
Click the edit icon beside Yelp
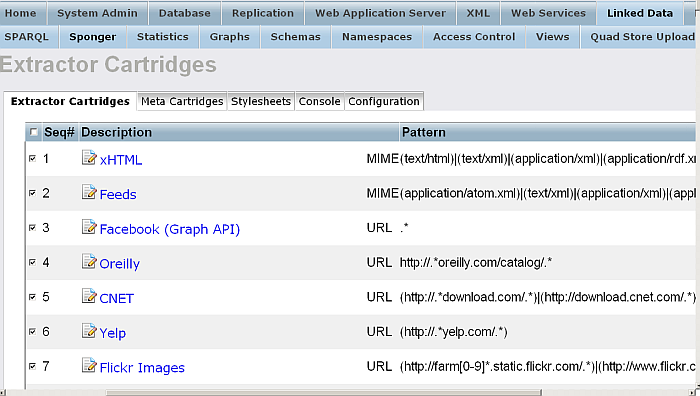pyautogui.click(x=89, y=330)
